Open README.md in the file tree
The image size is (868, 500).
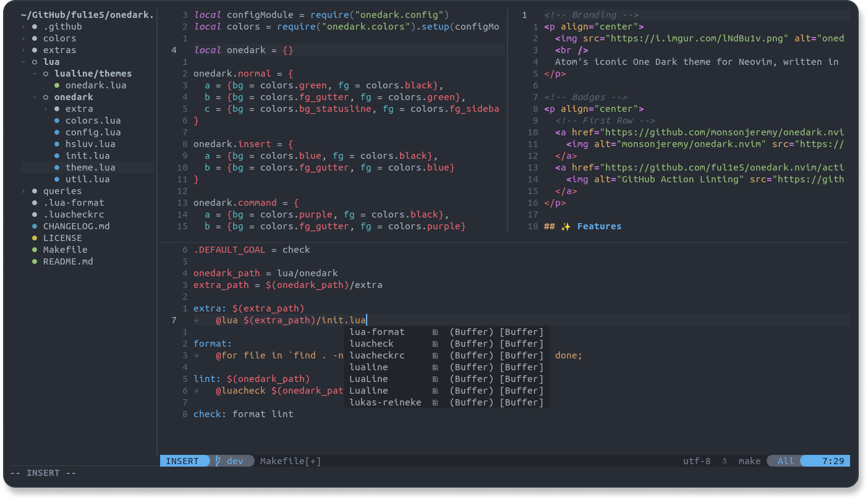tap(68, 261)
